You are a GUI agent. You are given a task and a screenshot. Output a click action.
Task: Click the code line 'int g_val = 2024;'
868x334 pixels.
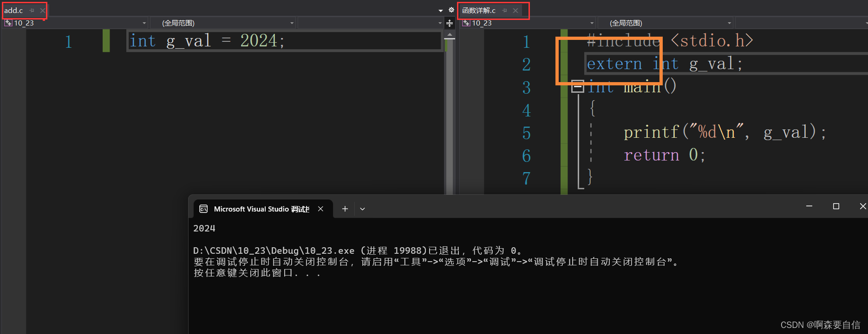207,41
